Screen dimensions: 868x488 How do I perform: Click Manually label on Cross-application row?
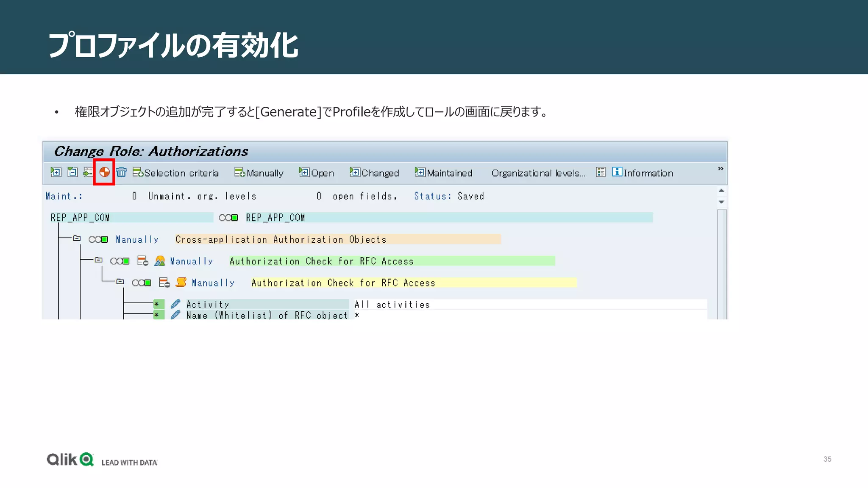click(137, 239)
